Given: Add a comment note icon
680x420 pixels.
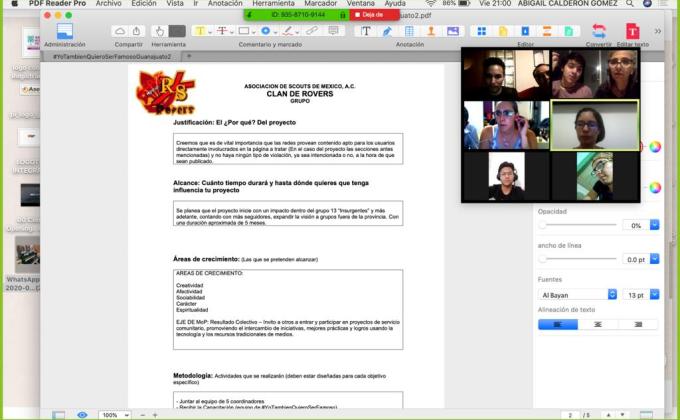Looking at the screenshot, I should [333, 31].
